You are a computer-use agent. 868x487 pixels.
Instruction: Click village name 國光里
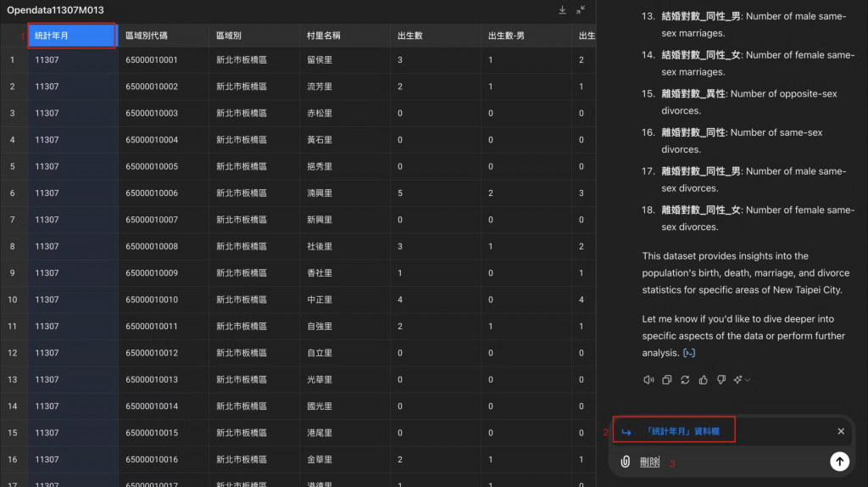320,406
